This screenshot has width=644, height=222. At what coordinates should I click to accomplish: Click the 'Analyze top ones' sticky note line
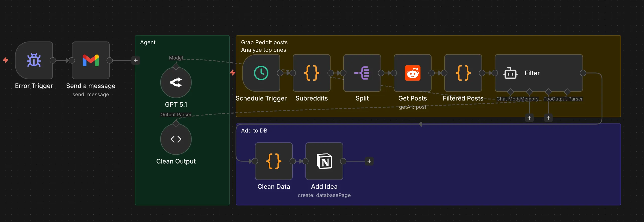point(263,50)
